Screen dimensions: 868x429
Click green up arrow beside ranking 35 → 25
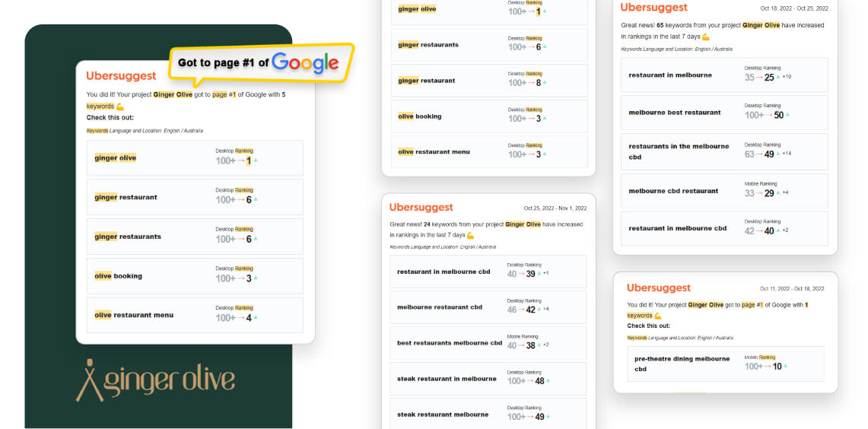(777, 77)
